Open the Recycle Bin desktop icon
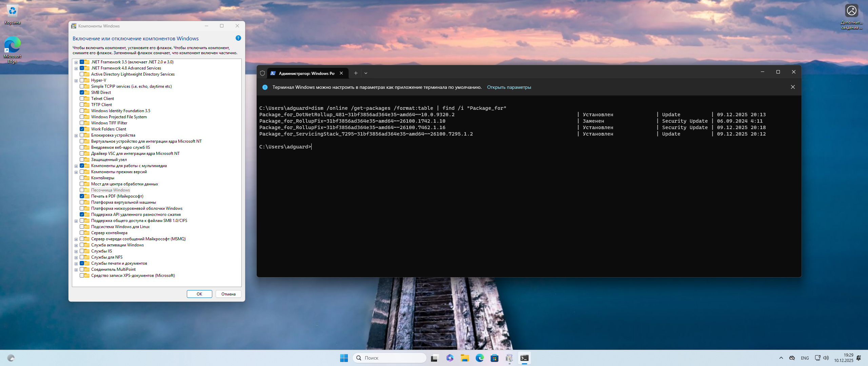The image size is (868, 366). coord(13,14)
